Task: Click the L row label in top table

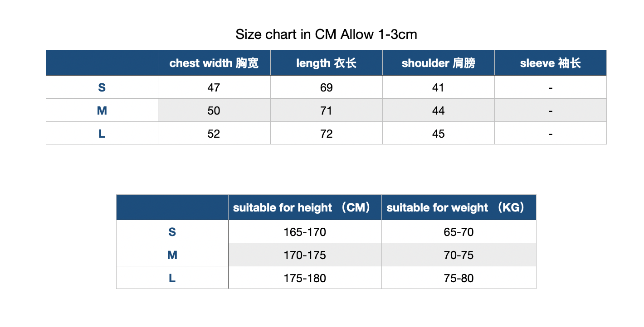Action: click(102, 134)
